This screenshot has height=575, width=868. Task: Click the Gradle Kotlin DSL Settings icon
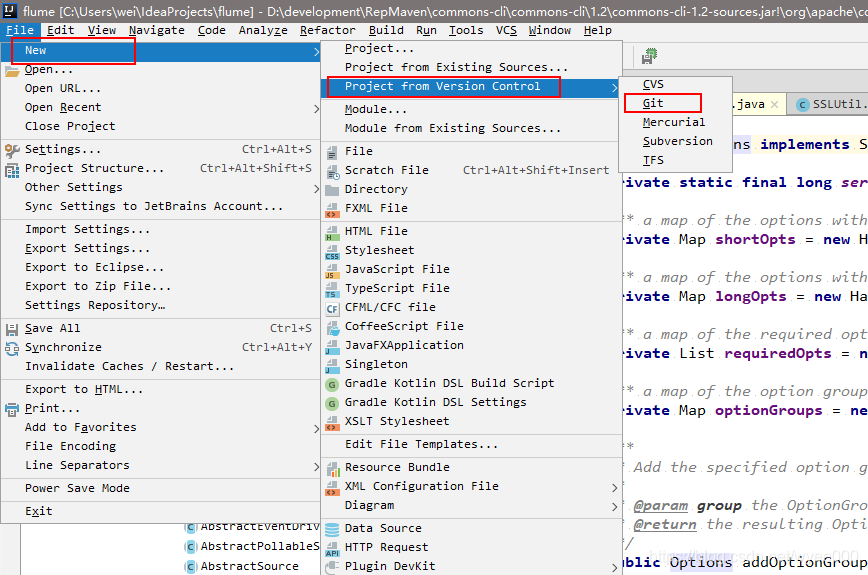click(x=332, y=403)
